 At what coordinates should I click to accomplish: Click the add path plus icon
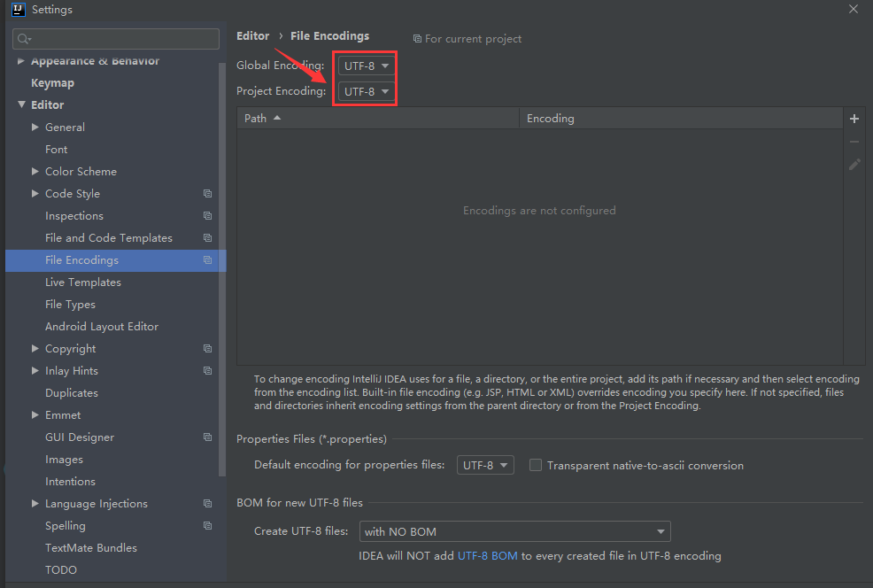tap(854, 119)
